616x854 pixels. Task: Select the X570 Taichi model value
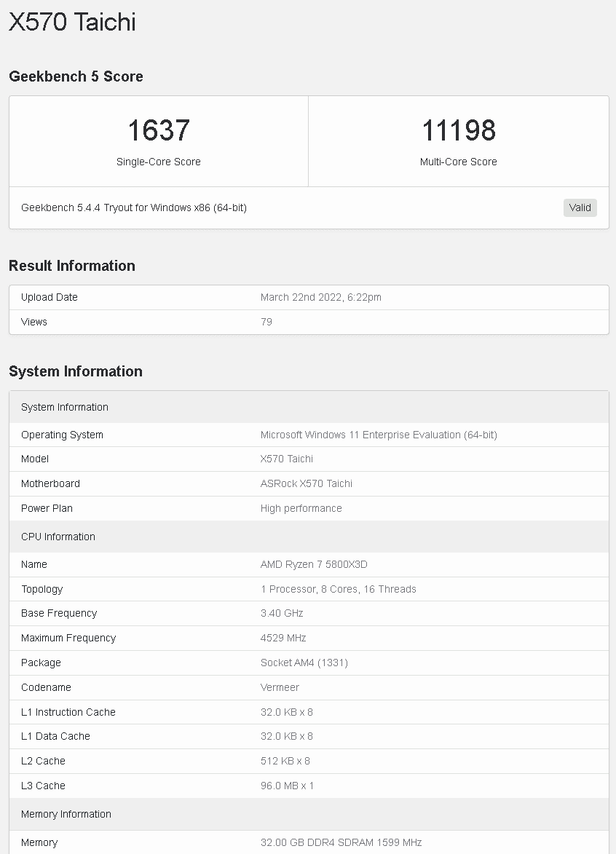pyautogui.click(x=286, y=459)
